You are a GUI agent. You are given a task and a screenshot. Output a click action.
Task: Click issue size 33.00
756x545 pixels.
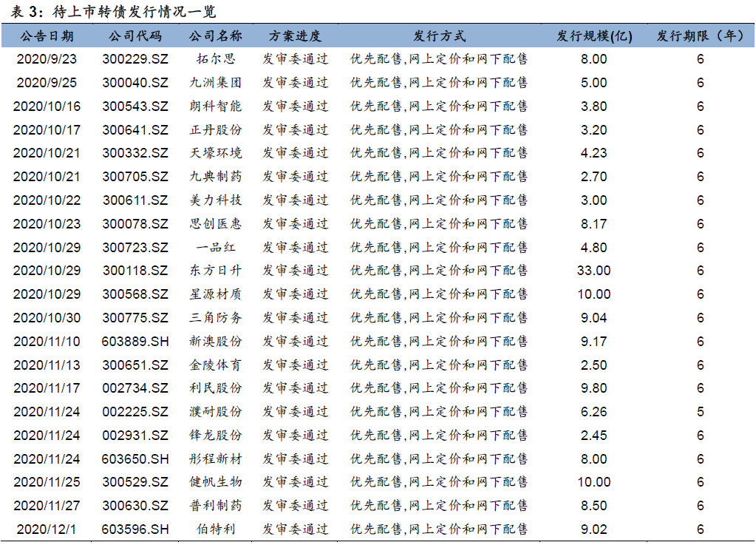click(594, 271)
